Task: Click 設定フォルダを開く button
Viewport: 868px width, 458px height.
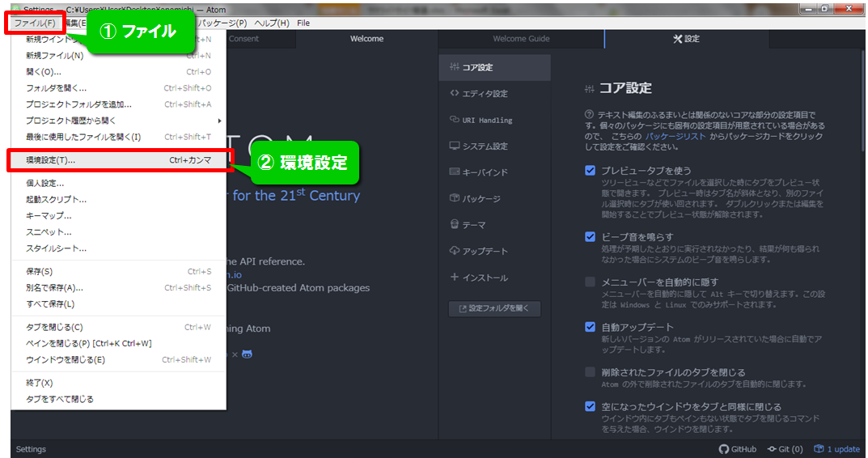Action: [494, 308]
